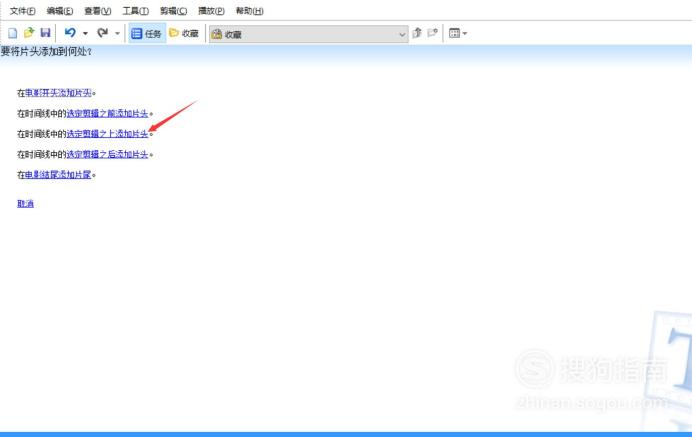Click the 电影开头添加片头 link
This screenshot has width=692, height=437.
58,93
